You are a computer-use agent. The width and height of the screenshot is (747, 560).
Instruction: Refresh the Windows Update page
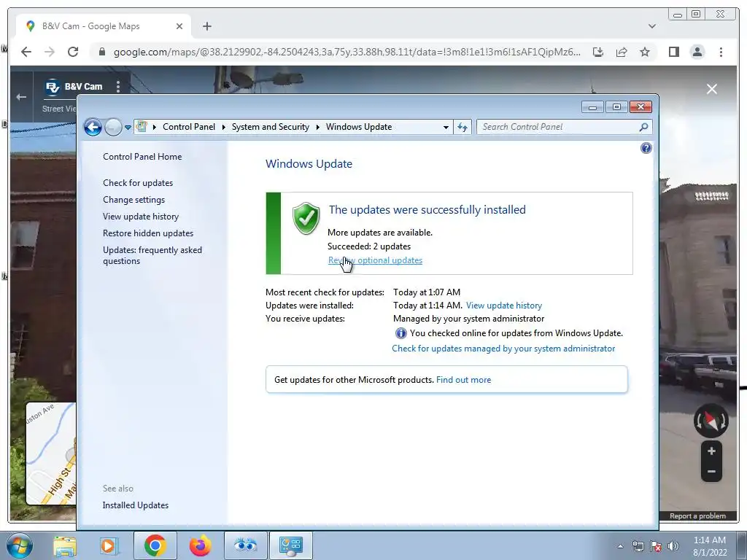462,127
